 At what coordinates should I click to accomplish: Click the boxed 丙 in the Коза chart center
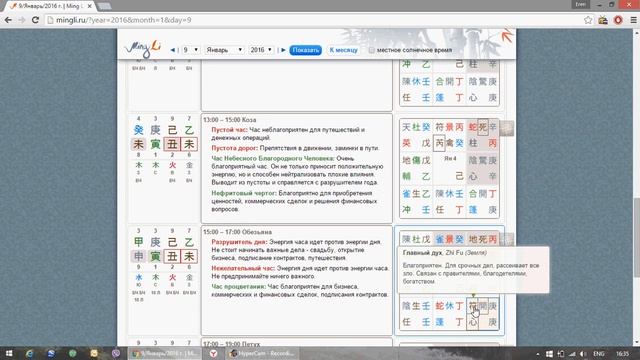439,143
